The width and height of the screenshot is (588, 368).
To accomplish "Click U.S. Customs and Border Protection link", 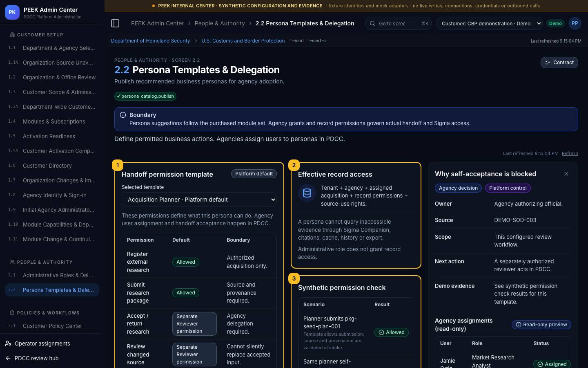I will (243, 41).
